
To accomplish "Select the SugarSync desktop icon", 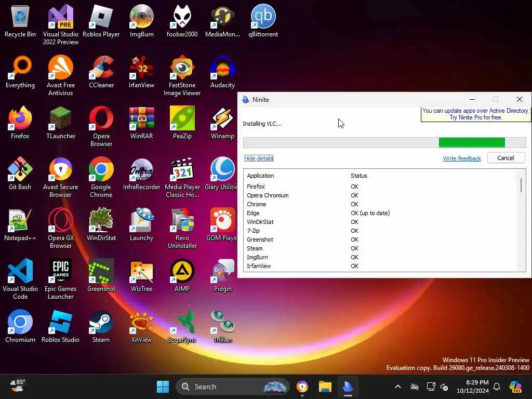I will (x=182, y=326).
